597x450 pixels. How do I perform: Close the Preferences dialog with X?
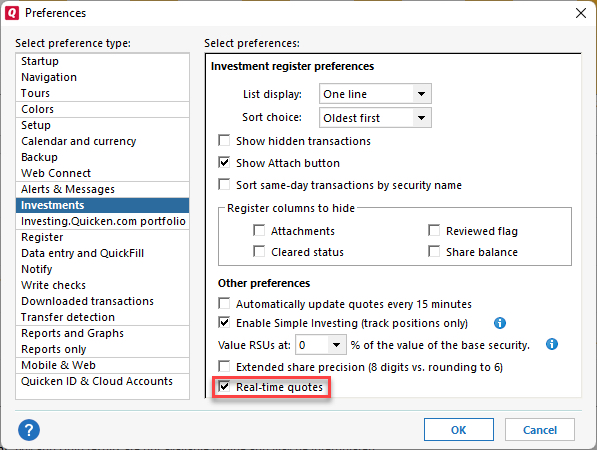pos(581,13)
